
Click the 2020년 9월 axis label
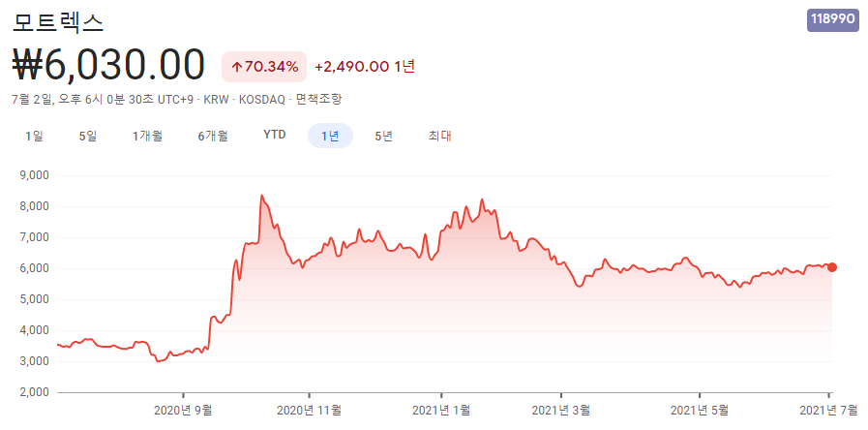[x=182, y=411]
